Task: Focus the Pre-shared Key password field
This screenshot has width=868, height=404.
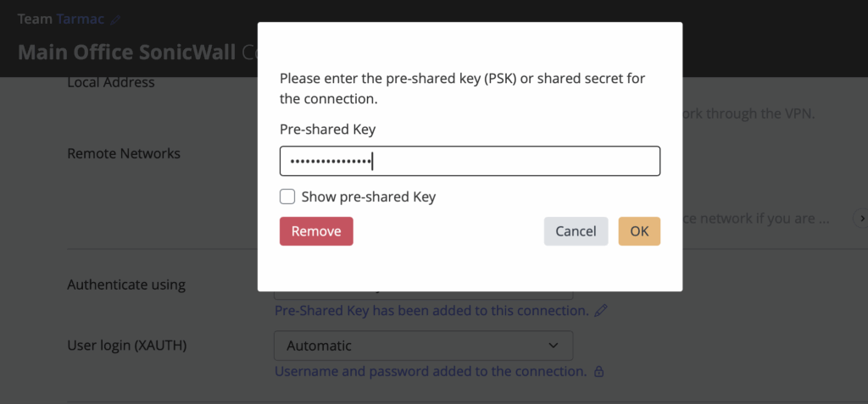Action: (470, 161)
